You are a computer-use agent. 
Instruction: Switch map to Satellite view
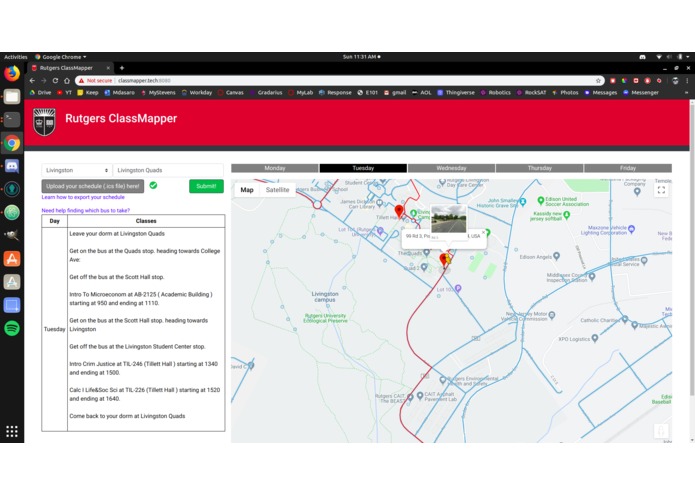pos(277,190)
